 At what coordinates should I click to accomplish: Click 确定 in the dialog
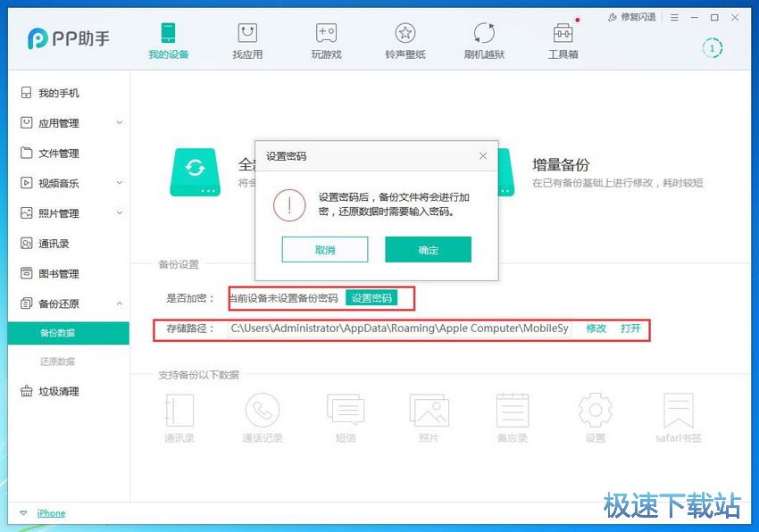(429, 250)
